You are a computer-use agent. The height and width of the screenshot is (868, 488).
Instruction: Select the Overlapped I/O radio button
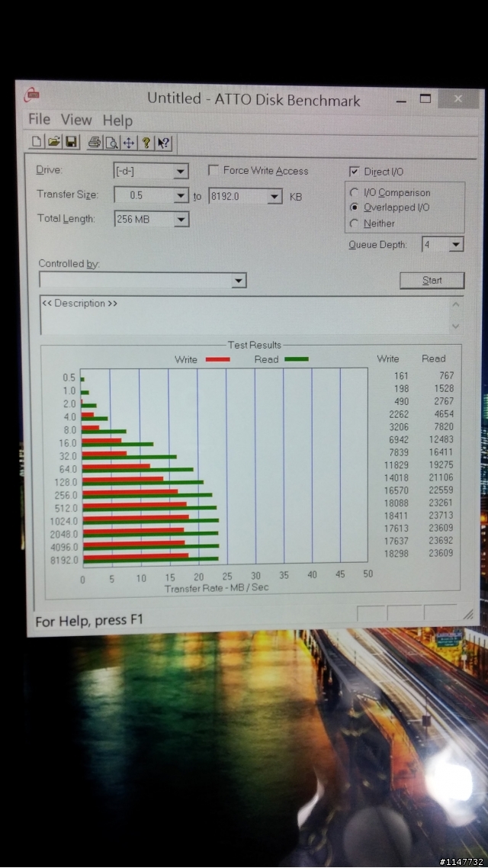pos(354,207)
